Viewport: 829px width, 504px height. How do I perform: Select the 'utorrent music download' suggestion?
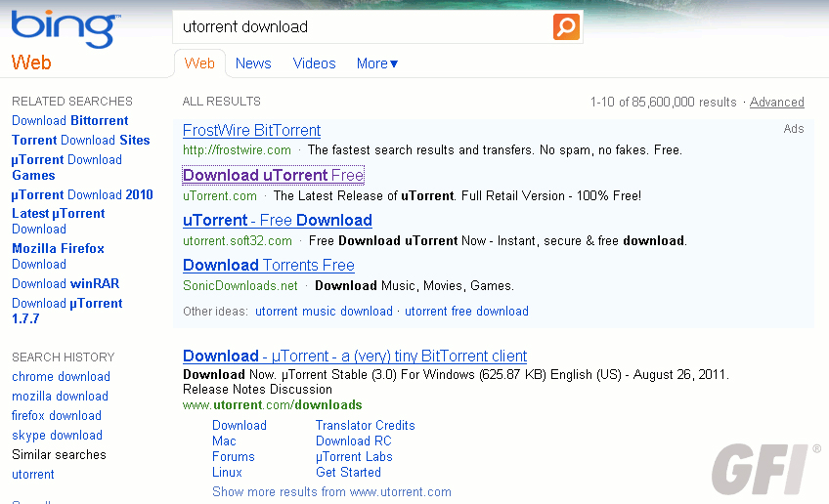(325, 312)
